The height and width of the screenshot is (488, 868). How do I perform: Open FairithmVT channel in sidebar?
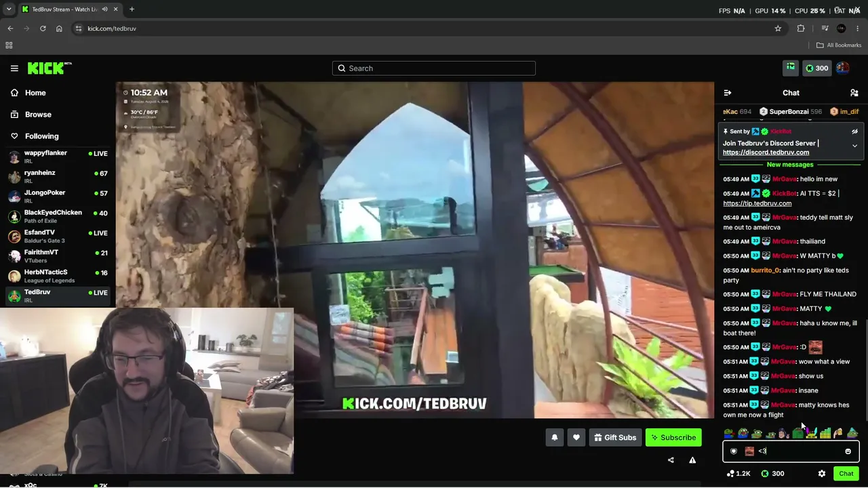point(58,256)
